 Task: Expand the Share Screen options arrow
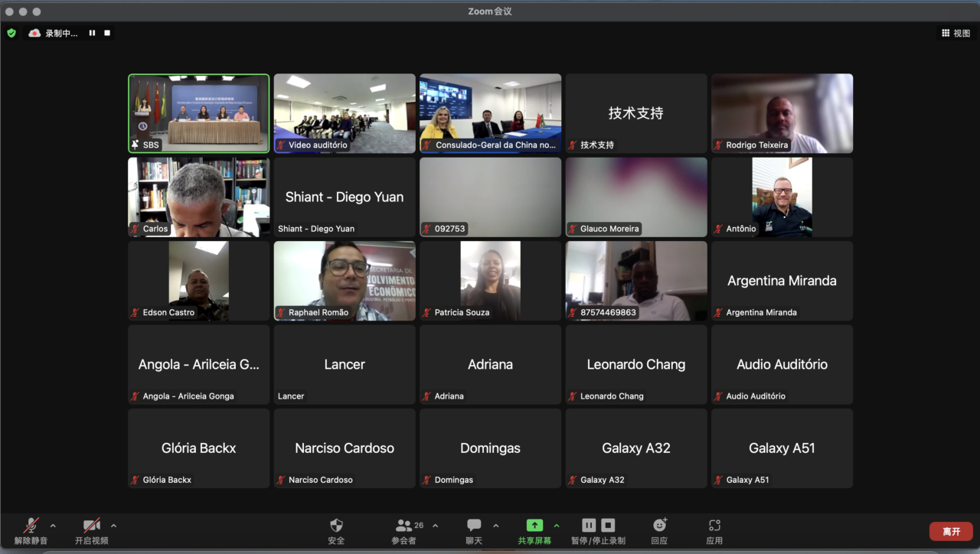[x=557, y=526]
